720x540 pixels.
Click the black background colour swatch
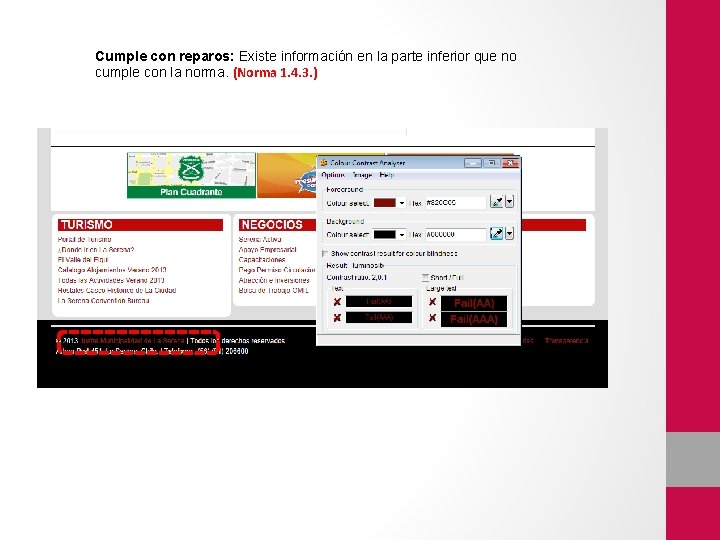[385, 235]
